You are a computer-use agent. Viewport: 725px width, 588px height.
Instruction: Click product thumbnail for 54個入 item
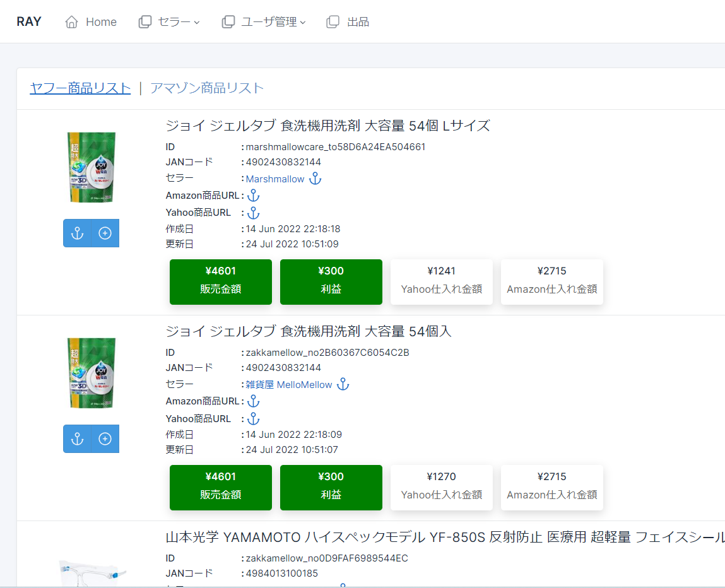[91, 373]
